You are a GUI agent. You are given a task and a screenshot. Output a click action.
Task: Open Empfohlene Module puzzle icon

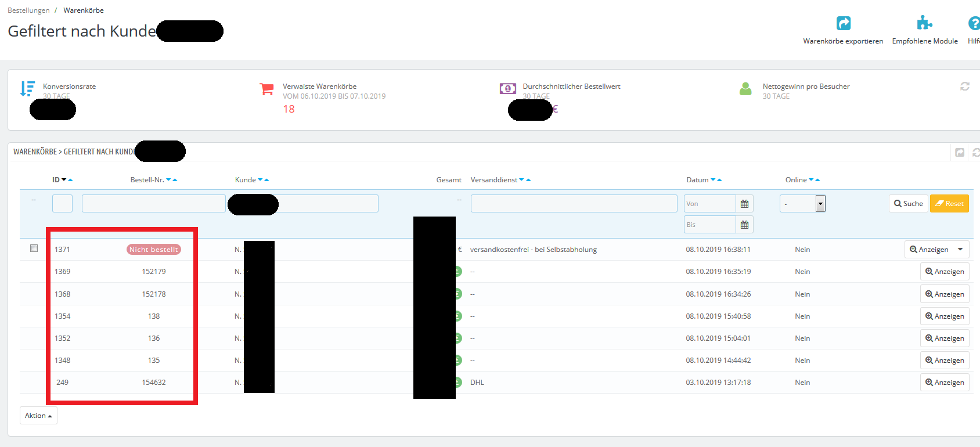pyautogui.click(x=924, y=23)
